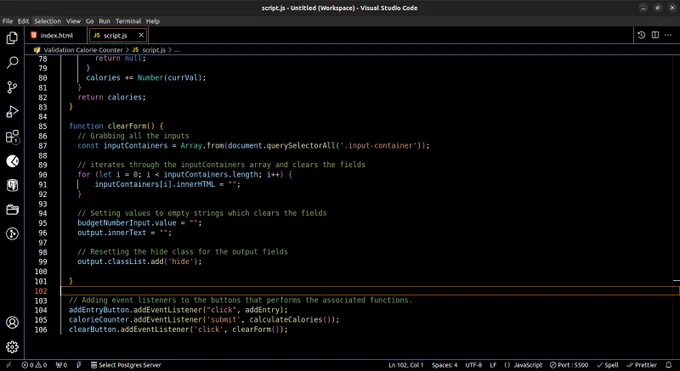
Task: Click the HTML file icon on index.html tab
Action: tap(34, 35)
